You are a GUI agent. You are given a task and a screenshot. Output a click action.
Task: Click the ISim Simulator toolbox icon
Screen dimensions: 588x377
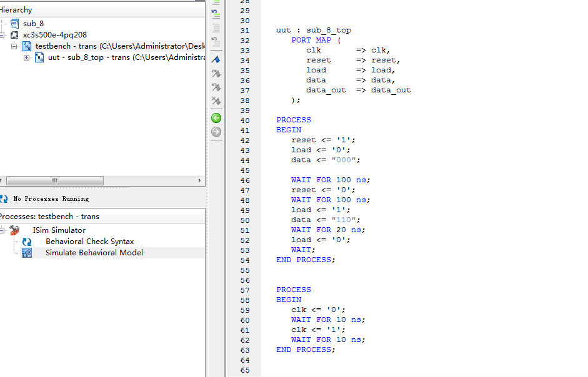pyautogui.click(x=14, y=230)
